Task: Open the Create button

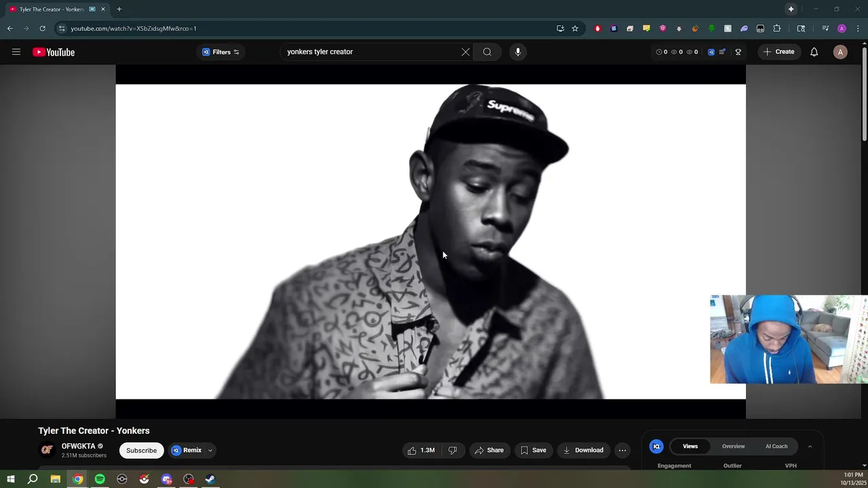Action: coord(778,52)
